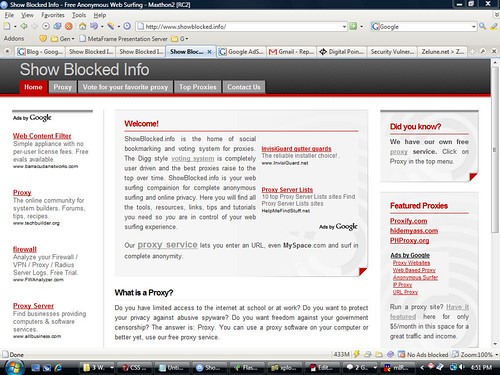Open dropdown arrow next to Go button
The image size is (500, 375).
tap(361, 26)
